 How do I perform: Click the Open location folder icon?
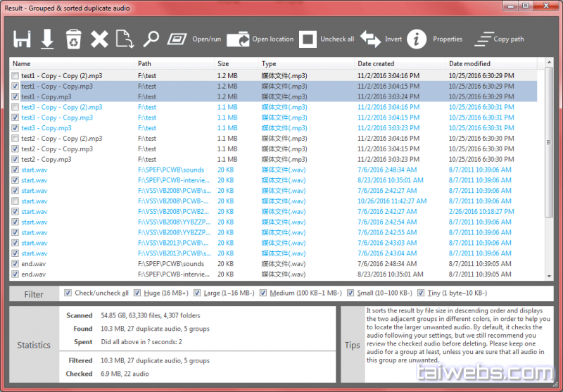(238, 39)
